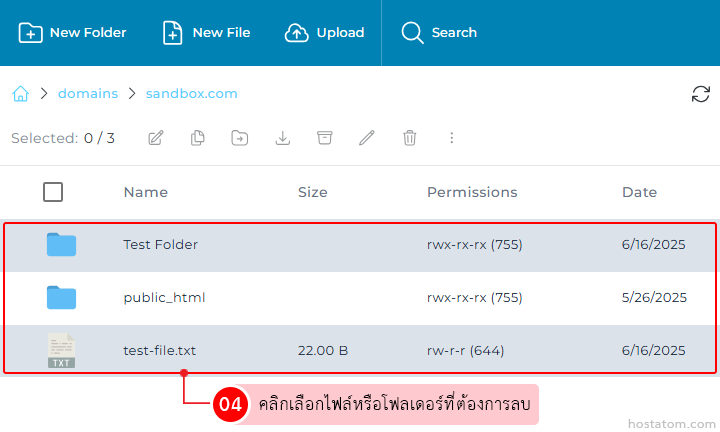This screenshot has height=432, width=720.
Task: Click the move to folder icon
Action: coord(240,138)
